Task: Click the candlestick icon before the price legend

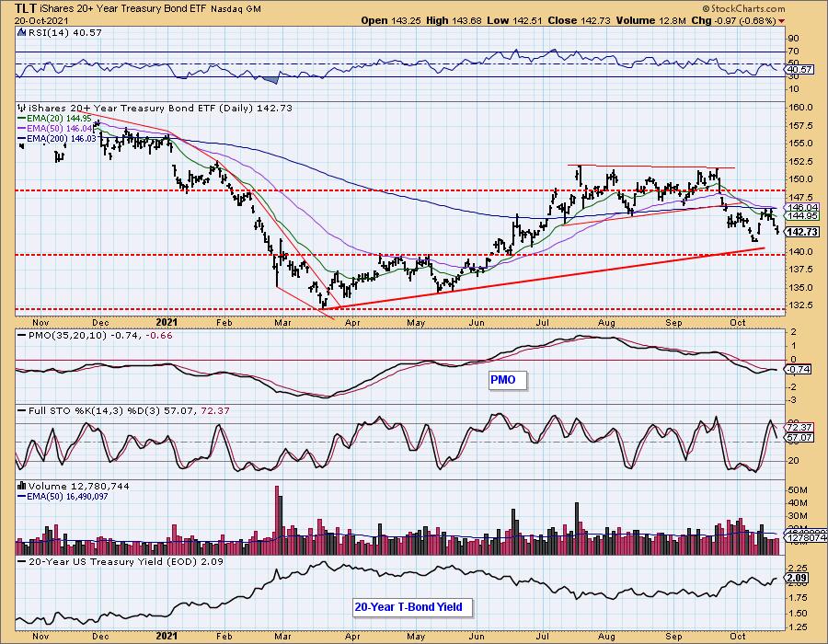Action: (x=22, y=108)
